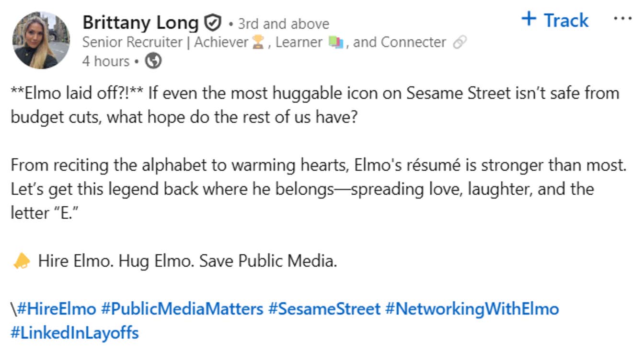Screen dimensions: 644x354
Task: Open Brittany Long's profile name link
Action: pyautogui.click(x=141, y=22)
